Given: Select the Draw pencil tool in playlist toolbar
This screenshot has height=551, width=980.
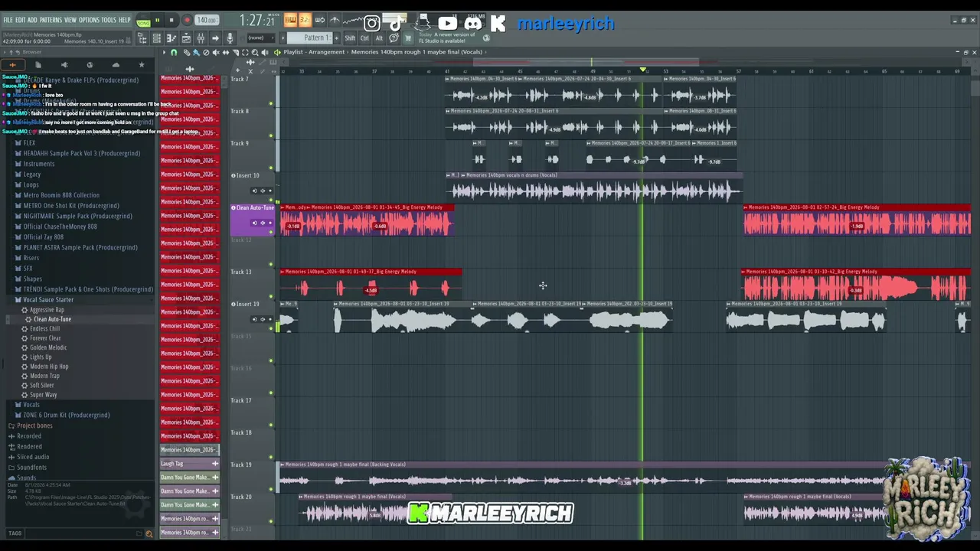Looking at the screenshot, I should coord(186,52).
